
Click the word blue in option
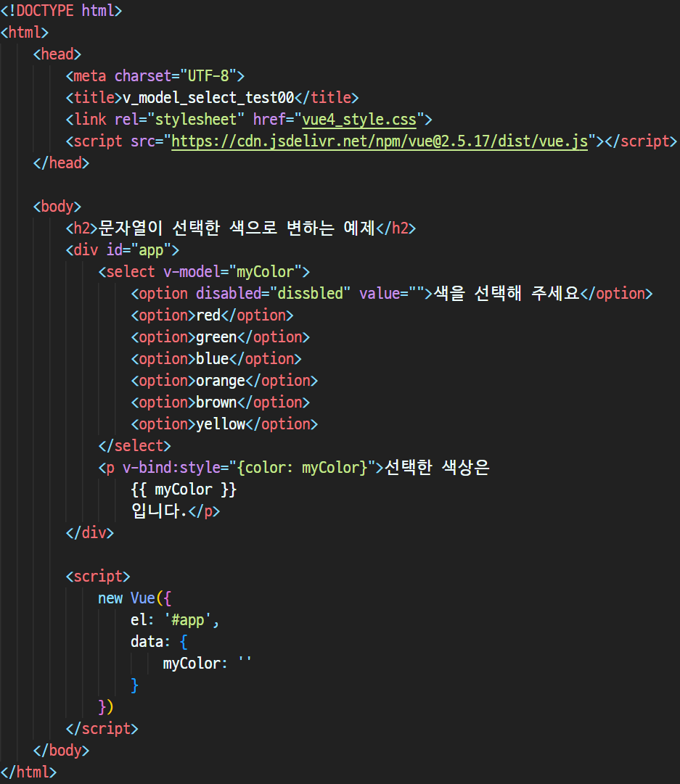[212, 359]
